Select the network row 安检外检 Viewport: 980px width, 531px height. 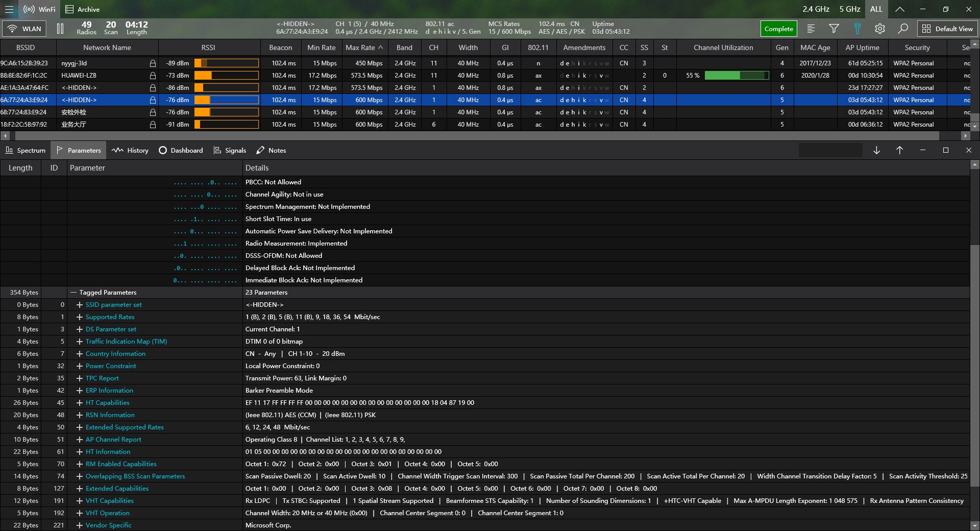pyautogui.click(x=485, y=112)
